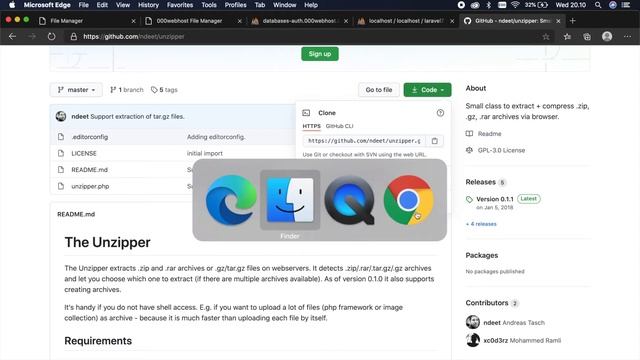Open the View menu
Screen dimensions: 640x360
click(x=122, y=5)
